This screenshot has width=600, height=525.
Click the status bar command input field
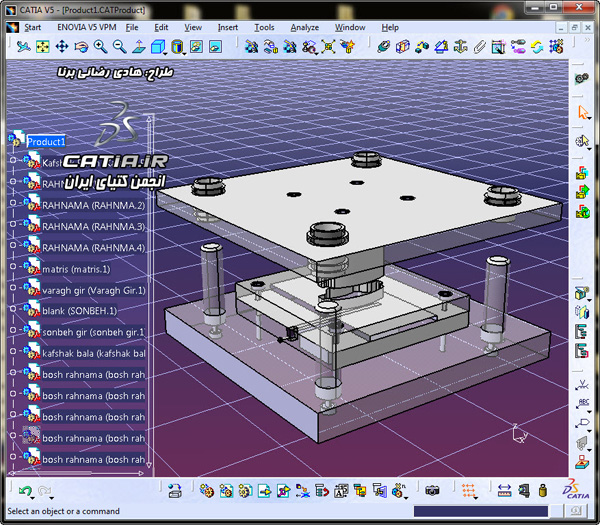pyautogui.click(x=481, y=511)
